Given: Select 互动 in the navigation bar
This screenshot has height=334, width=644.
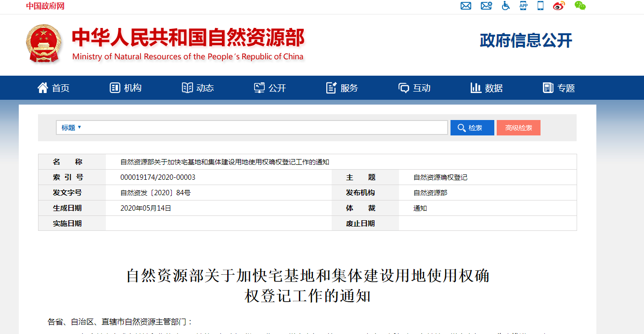Looking at the screenshot, I should point(414,88).
